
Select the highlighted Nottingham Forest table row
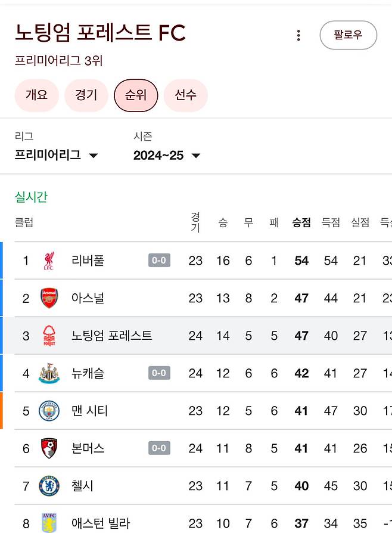click(x=196, y=336)
